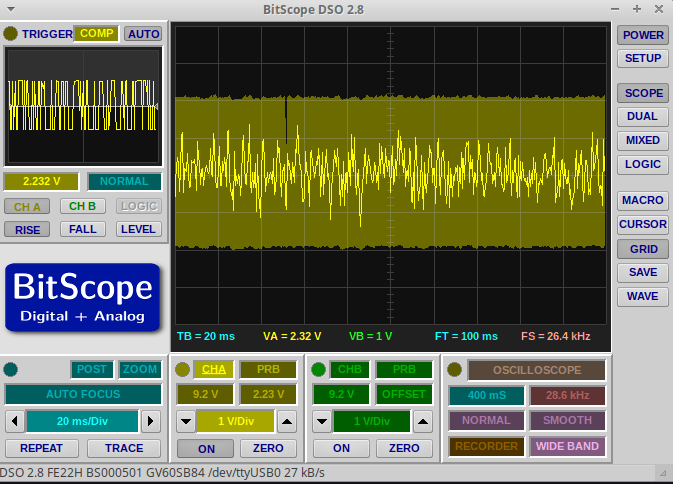The image size is (673, 484).
Task: Toggle the GRID display
Action: (643, 249)
